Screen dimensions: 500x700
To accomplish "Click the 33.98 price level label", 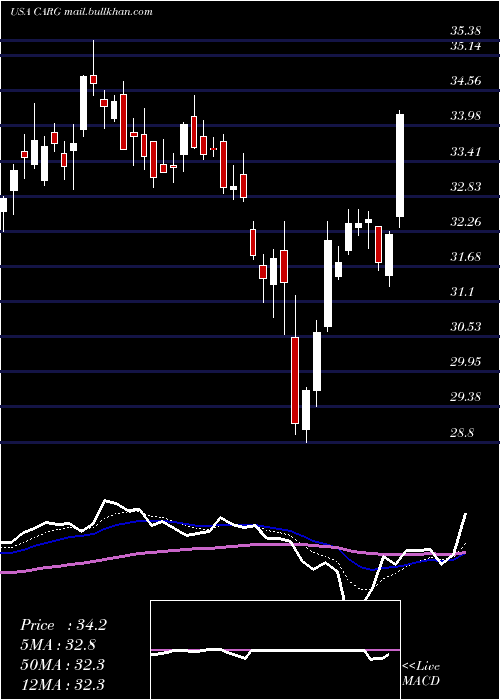I will 465,116.
